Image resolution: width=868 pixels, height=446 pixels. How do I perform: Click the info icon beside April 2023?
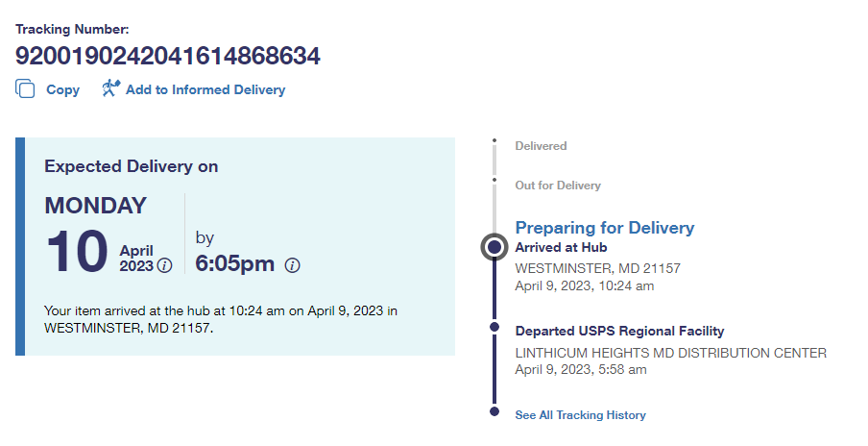coord(164,265)
